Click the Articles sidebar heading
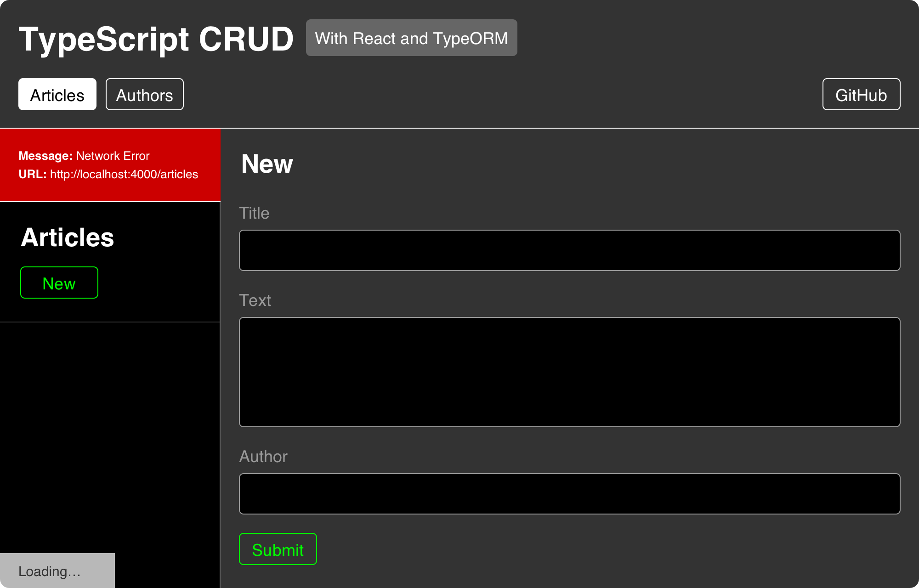 (68, 237)
